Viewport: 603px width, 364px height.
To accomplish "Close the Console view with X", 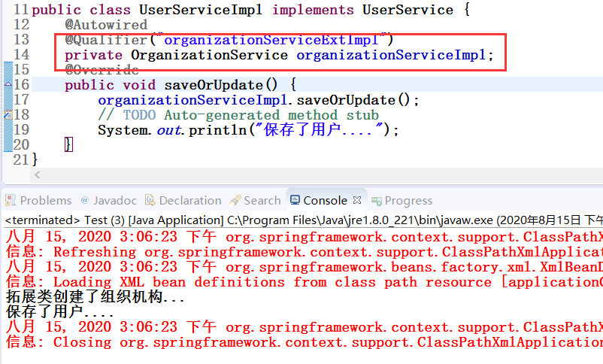I will (x=357, y=200).
